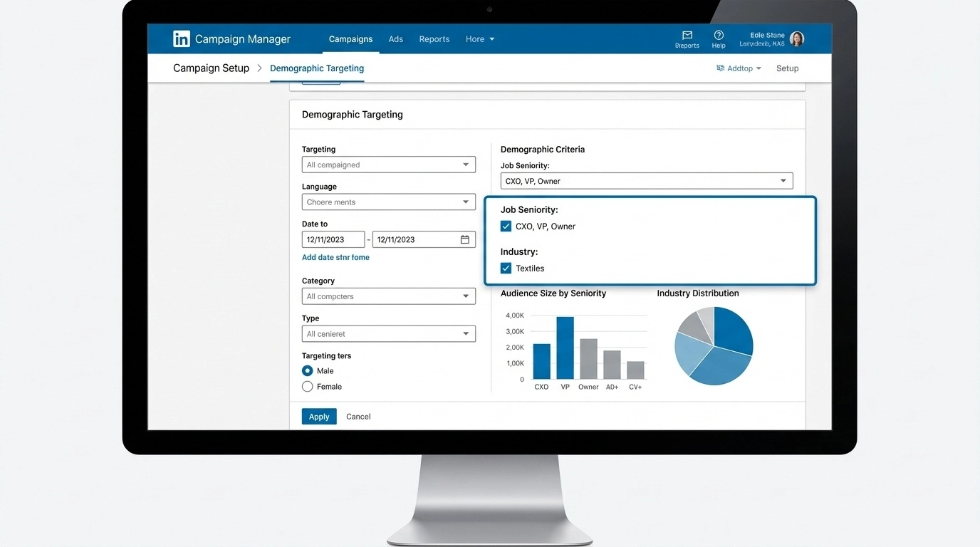Click the LinkedIn logo icon
Viewport: 980px width, 547px height.
tap(182, 38)
